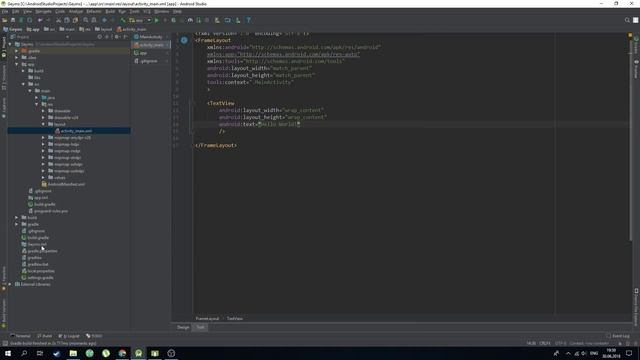Screen dimensions: 640x360
Task: Expand the java folder
Action: click(x=36, y=98)
